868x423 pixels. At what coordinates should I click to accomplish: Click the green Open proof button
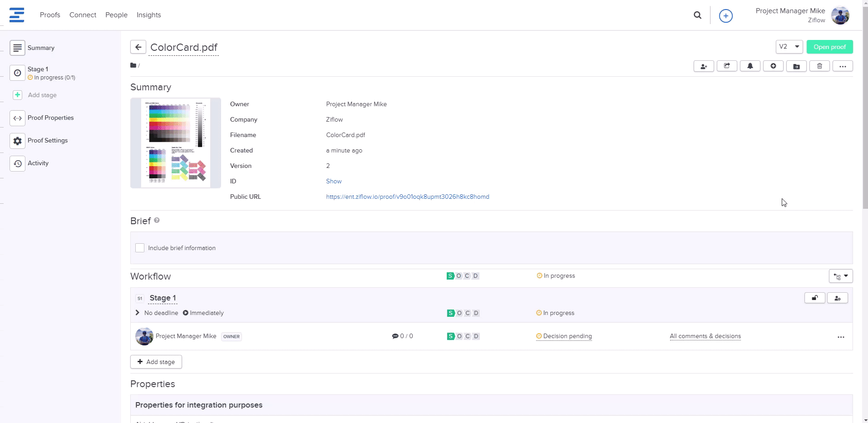tap(829, 47)
